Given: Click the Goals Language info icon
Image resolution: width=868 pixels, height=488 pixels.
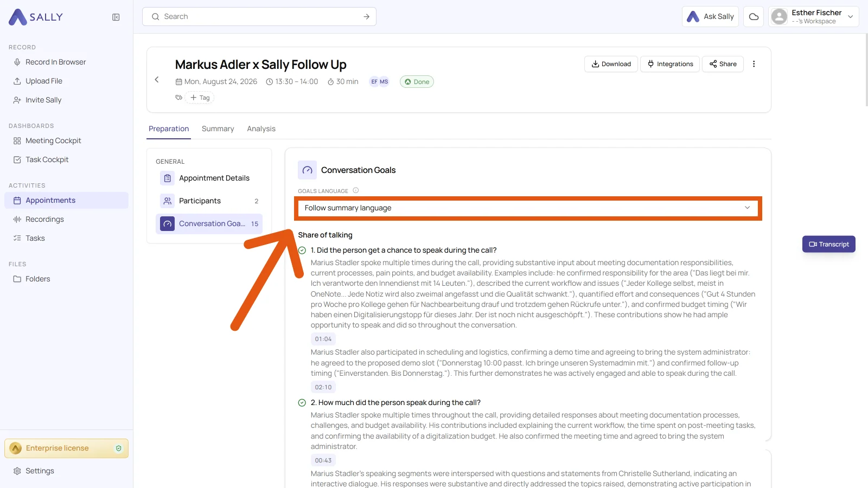Looking at the screenshot, I should pyautogui.click(x=356, y=190).
